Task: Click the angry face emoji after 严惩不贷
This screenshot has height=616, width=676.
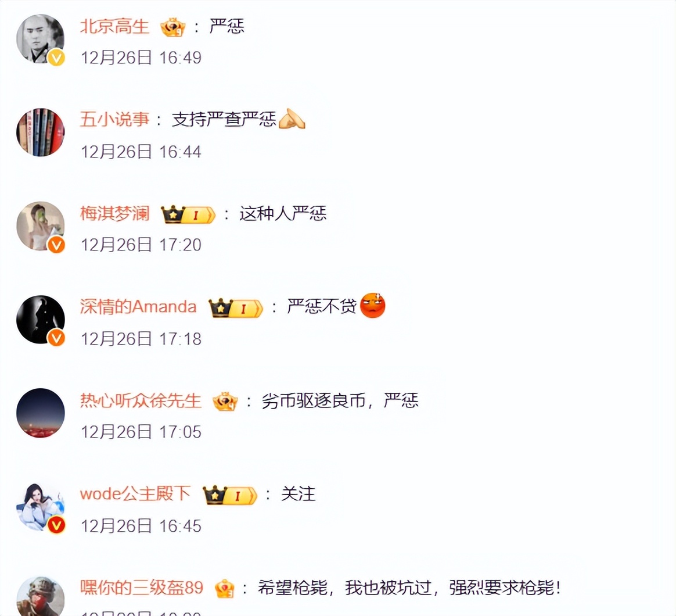Action: [372, 306]
